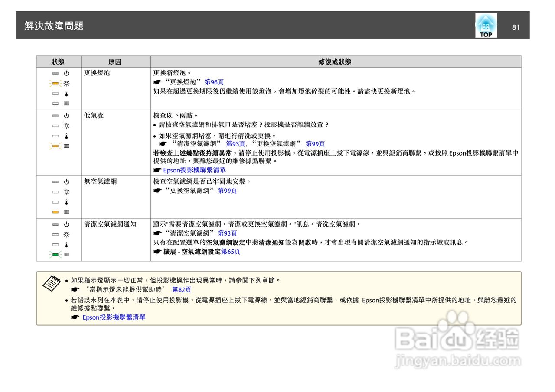Click the 原因 column header
555x392 pixels.
[x=115, y=62]
